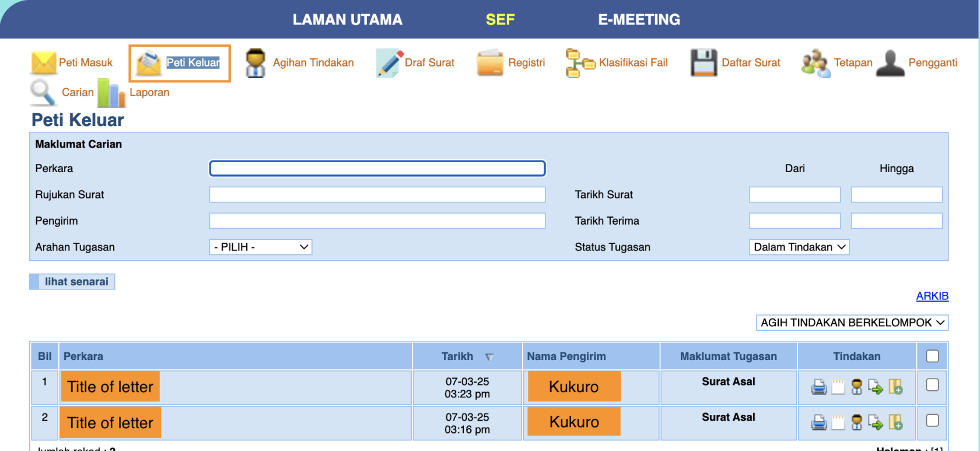This screenshot has width=980, height=451.
Task: Open Carian magnifying glass icon
Action: 43,92
